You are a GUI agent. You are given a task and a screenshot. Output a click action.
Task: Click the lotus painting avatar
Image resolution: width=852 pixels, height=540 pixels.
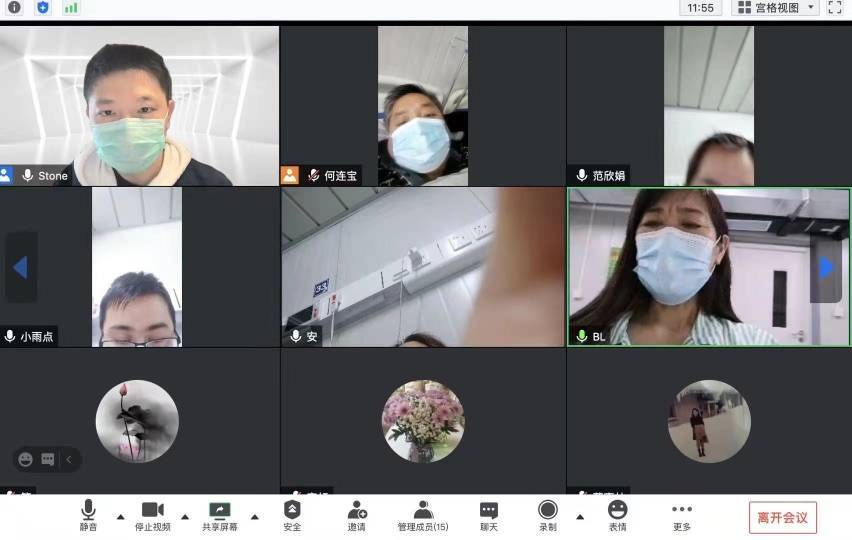137,421
